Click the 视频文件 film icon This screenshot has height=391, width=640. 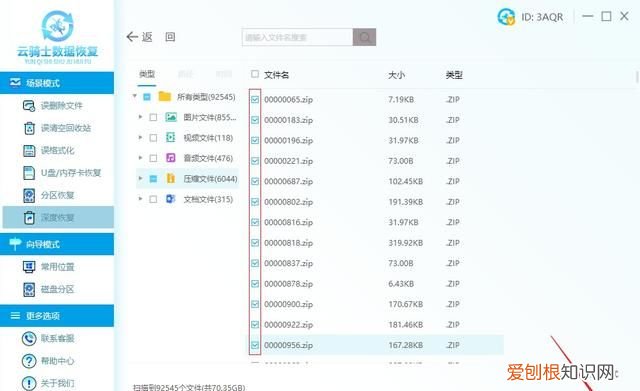coord(171,138)
